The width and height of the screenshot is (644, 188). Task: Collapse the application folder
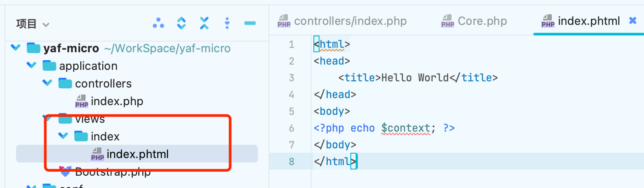[31, 65]
